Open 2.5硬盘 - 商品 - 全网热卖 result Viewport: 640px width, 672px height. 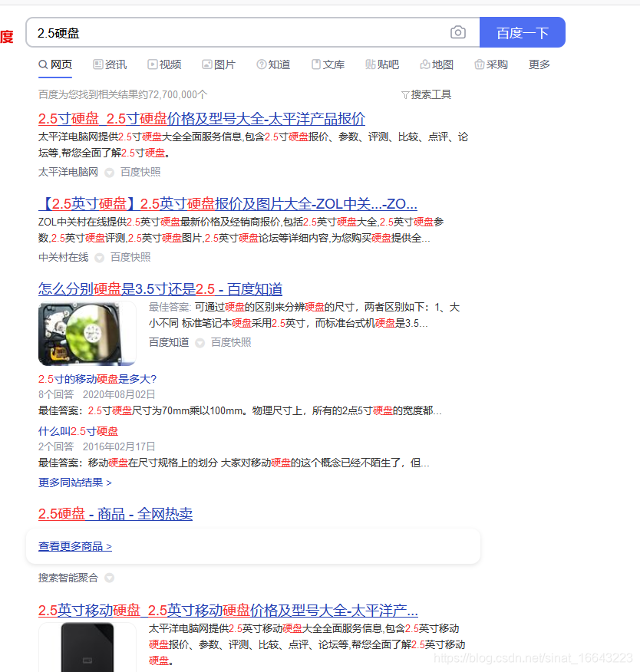pos(115,514)
